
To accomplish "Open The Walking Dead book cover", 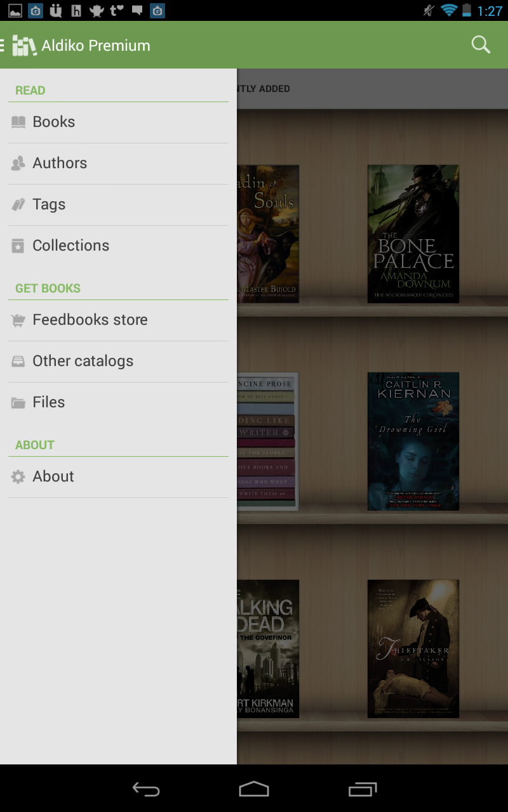I will click(268, 648).
